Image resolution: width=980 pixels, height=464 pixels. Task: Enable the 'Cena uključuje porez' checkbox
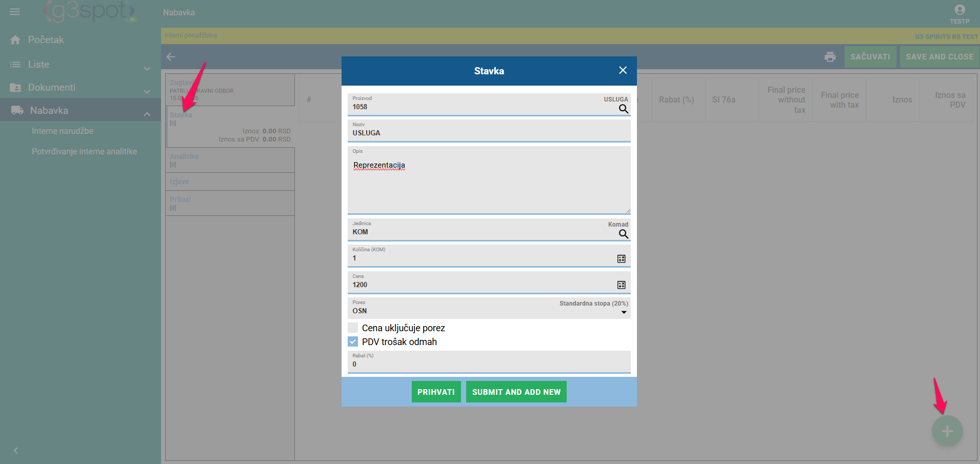click(x=353, y=328)
